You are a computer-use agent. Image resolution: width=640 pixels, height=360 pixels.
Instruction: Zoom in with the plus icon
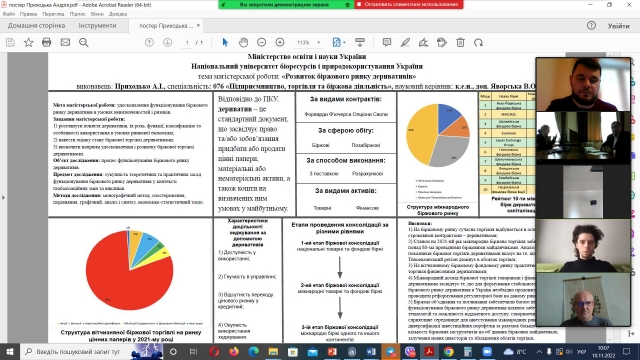click(x=280, y=42)
